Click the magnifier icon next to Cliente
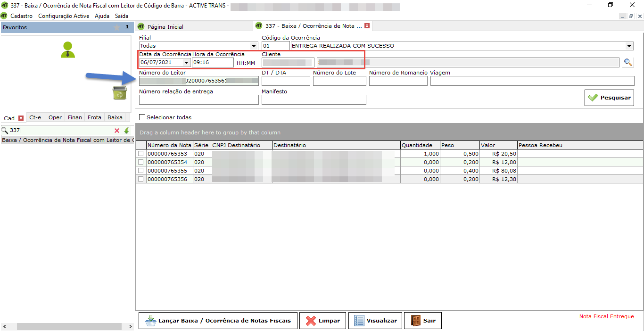644x331 pixels. click(627, 62)
